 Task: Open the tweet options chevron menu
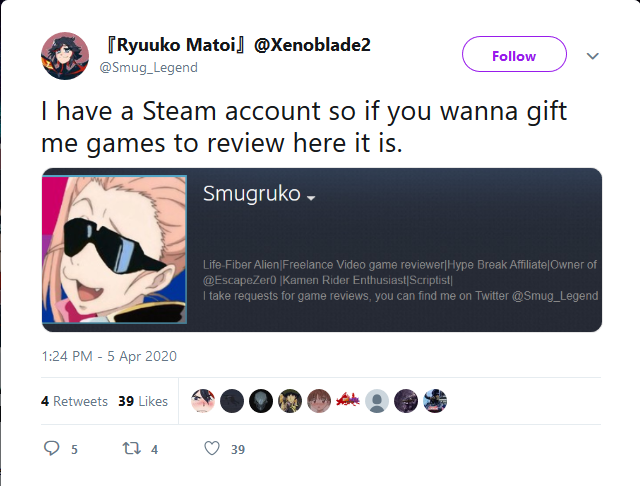click(593, 56)
